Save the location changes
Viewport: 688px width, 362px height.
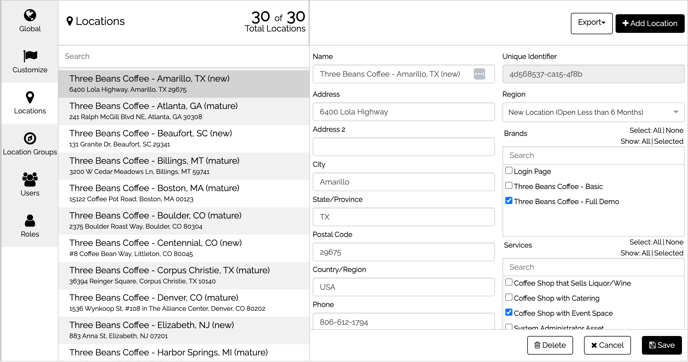662,345
